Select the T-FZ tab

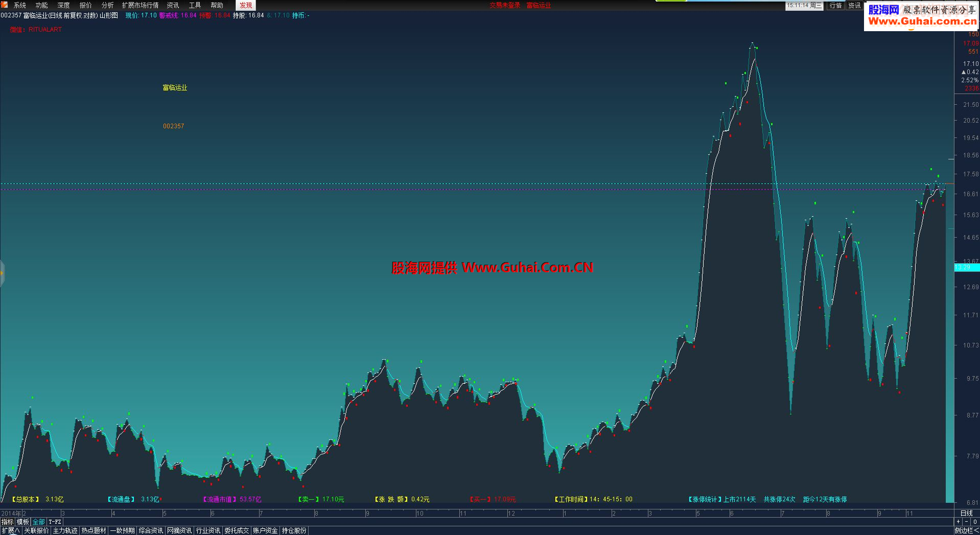click(x=55, y=522)
